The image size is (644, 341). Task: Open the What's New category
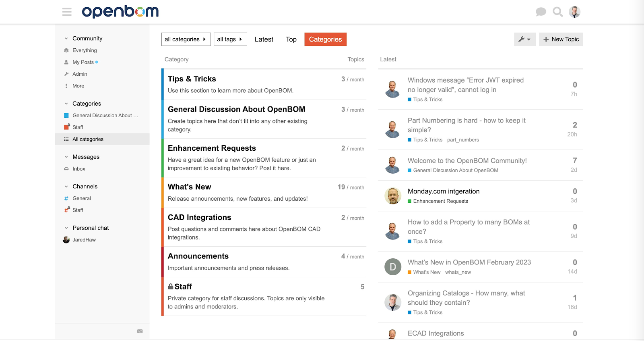189,187
